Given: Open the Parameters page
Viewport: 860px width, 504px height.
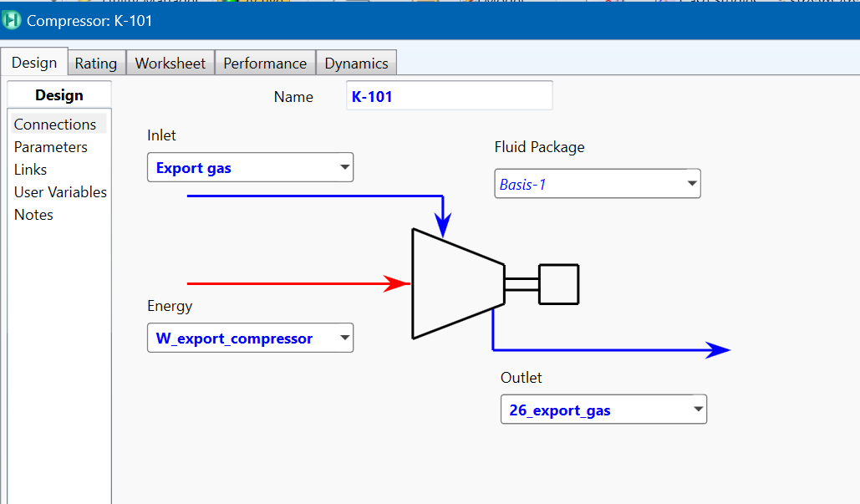Looking at the screenshot, I should tap(50, 146).
